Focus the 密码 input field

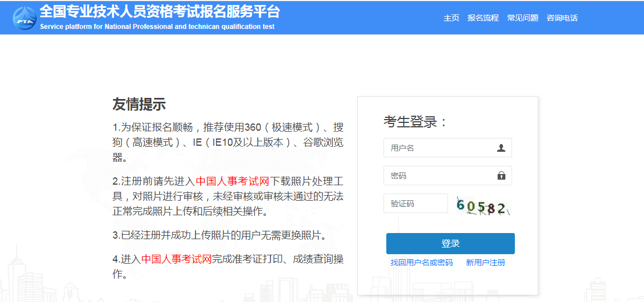click(x=440, y=176)
